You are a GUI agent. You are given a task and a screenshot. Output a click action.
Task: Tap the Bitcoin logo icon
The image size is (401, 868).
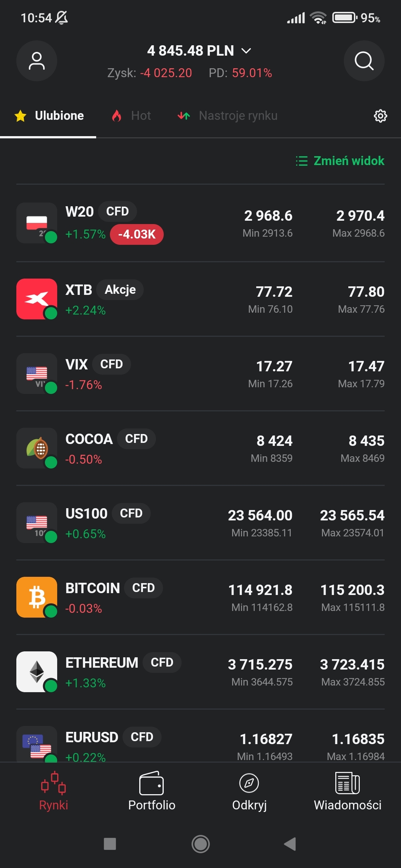coord(36,597)
